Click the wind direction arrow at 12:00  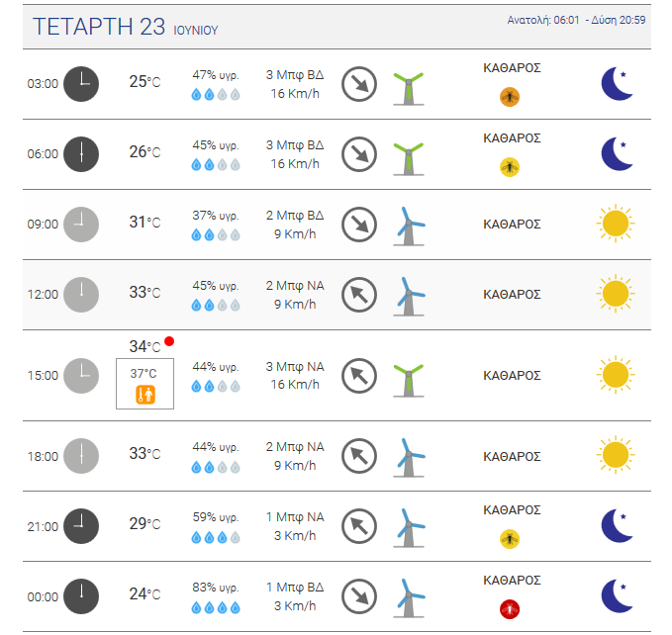[x=359, y=295]
